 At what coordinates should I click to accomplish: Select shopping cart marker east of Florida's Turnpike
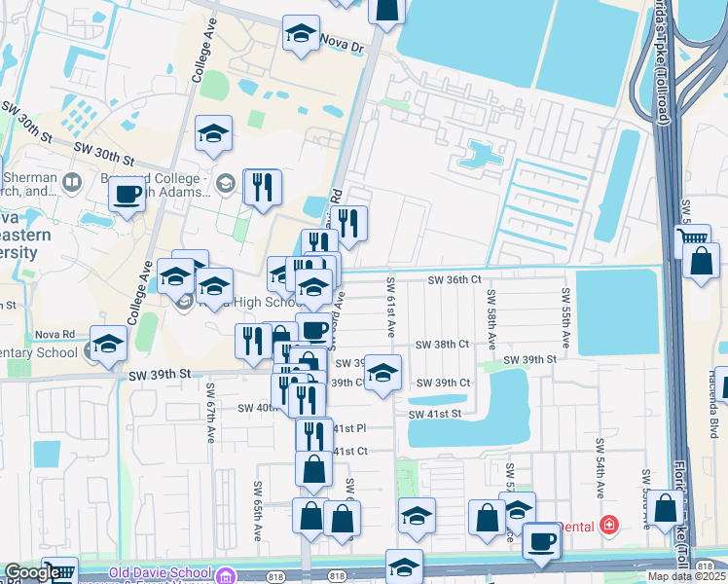(x=693, y=237)
